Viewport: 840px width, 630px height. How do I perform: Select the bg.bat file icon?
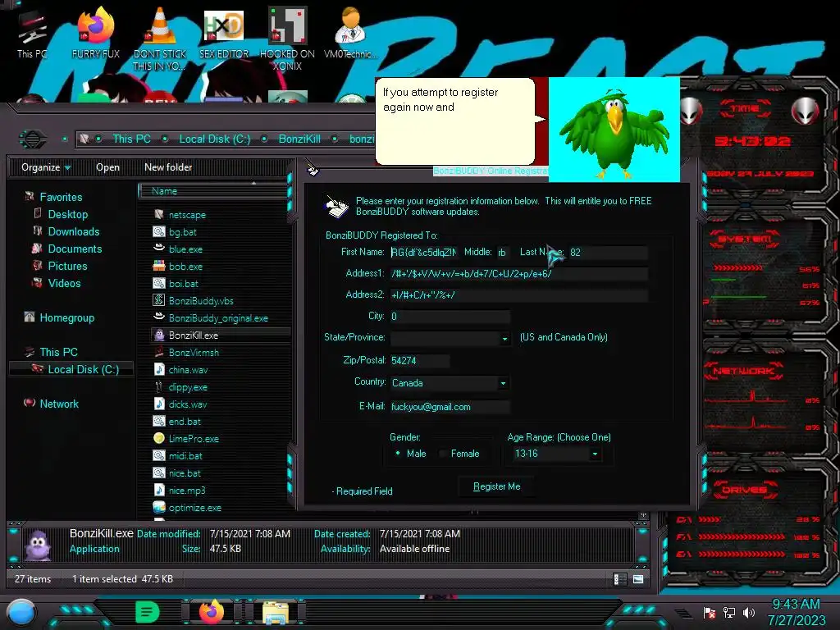158,231
